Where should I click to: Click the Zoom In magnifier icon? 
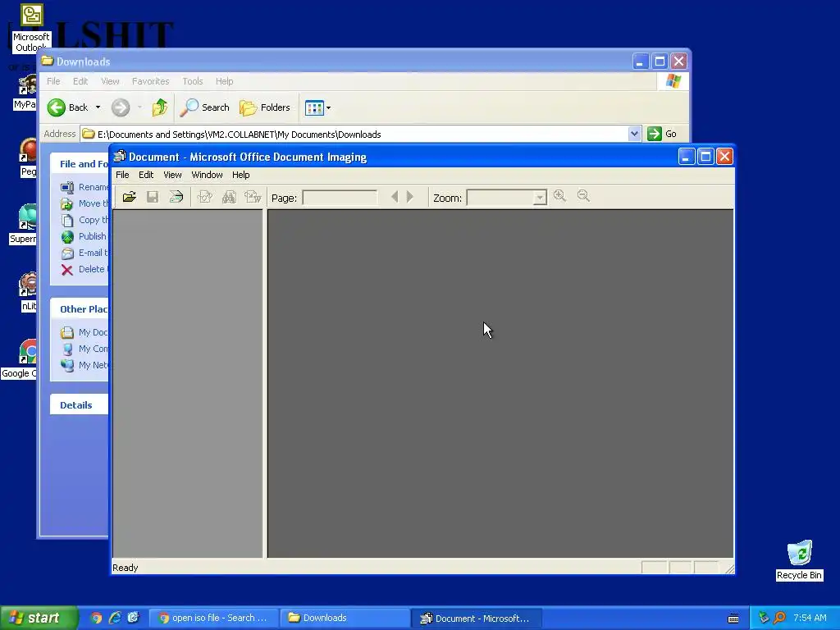(559, 195)
